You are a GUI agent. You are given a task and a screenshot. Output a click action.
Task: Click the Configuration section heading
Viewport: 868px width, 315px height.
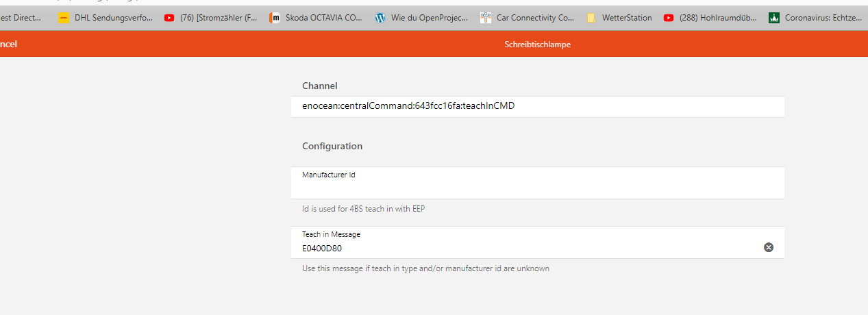click(332, 146)
